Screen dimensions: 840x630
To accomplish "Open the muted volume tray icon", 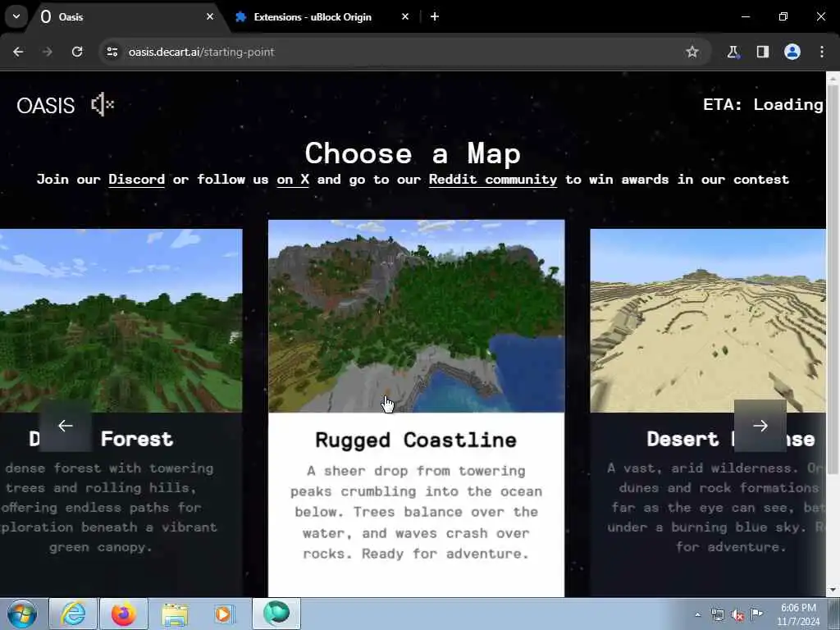I will [x=737, y=615].
